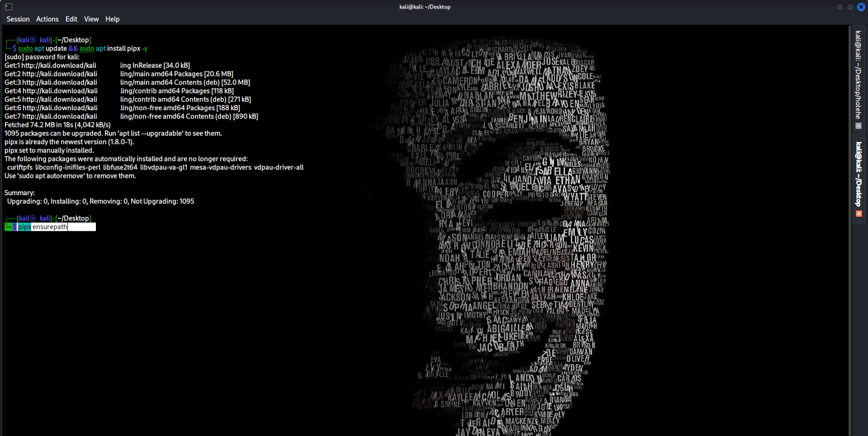This screenshot has height=436, width=868.
Task: Click the maximize window circle button
Action: [x=850, y=7]
